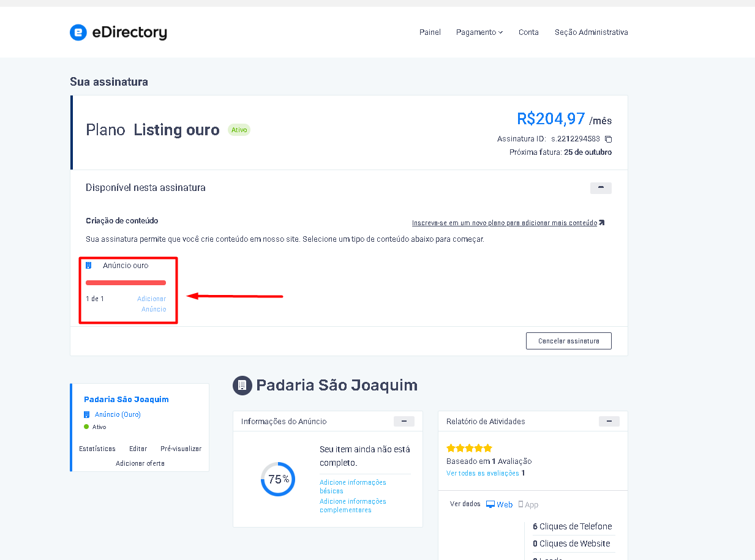Click the external arrow icon after new plan link
The height and width of the screenshot is (560, 755).
(x=601, y=223)
